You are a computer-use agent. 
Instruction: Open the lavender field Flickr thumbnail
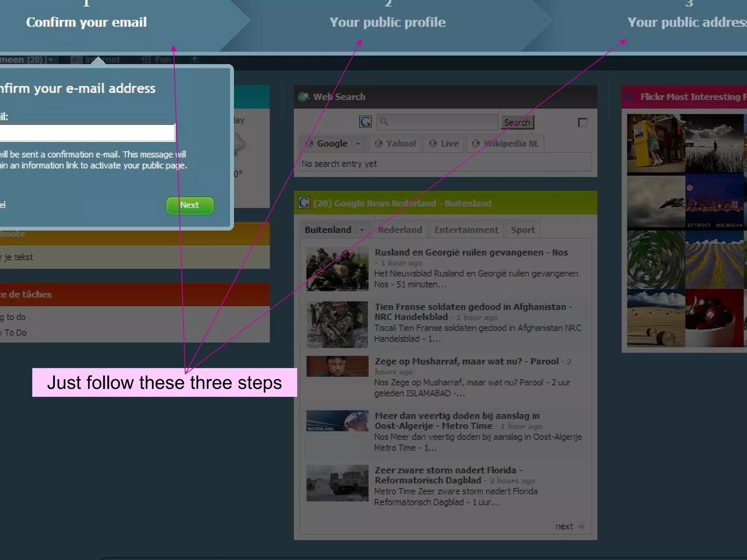click(714, 260)
